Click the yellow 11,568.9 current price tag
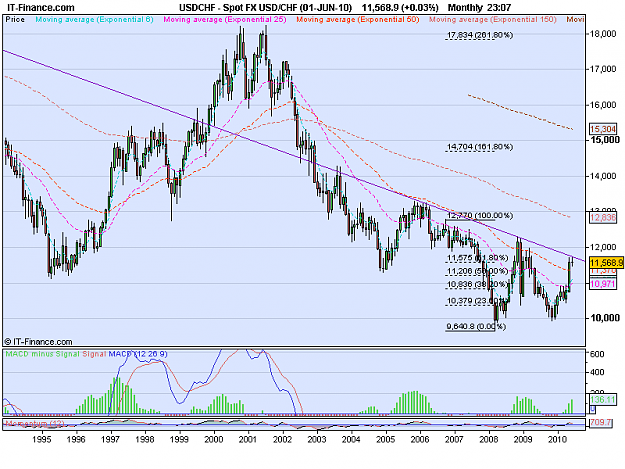Screen dimensions: 625x469 606,263
